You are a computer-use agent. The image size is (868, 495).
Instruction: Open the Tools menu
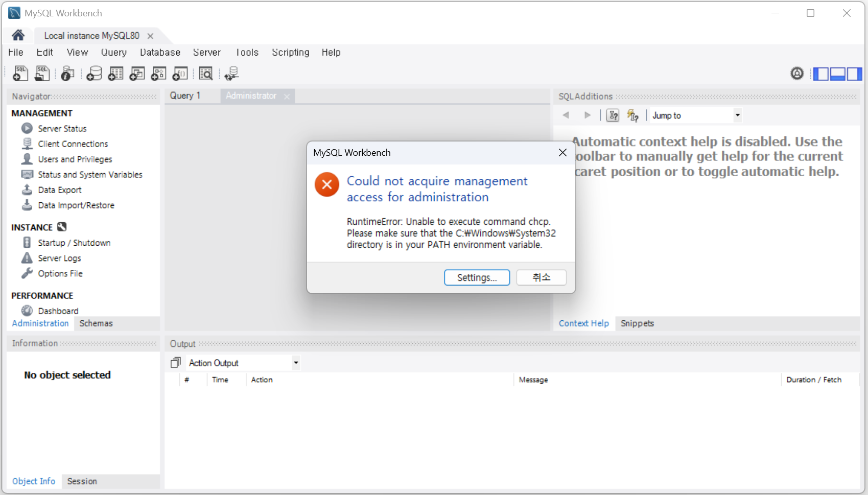point(247,53)
